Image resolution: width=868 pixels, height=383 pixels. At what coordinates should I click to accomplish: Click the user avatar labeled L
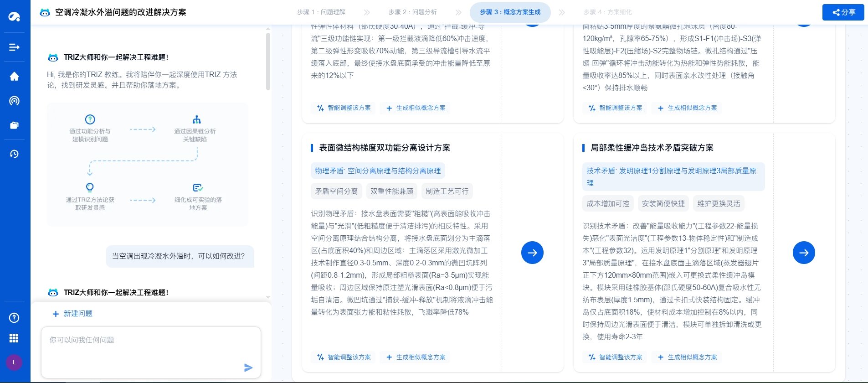coord(14,362)
